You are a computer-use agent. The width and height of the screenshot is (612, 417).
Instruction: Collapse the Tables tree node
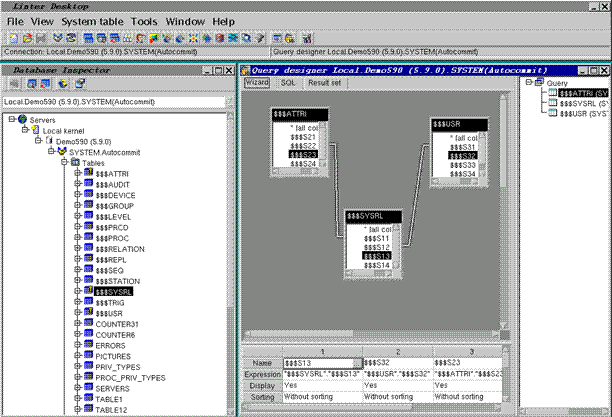[x=64, y=162]
